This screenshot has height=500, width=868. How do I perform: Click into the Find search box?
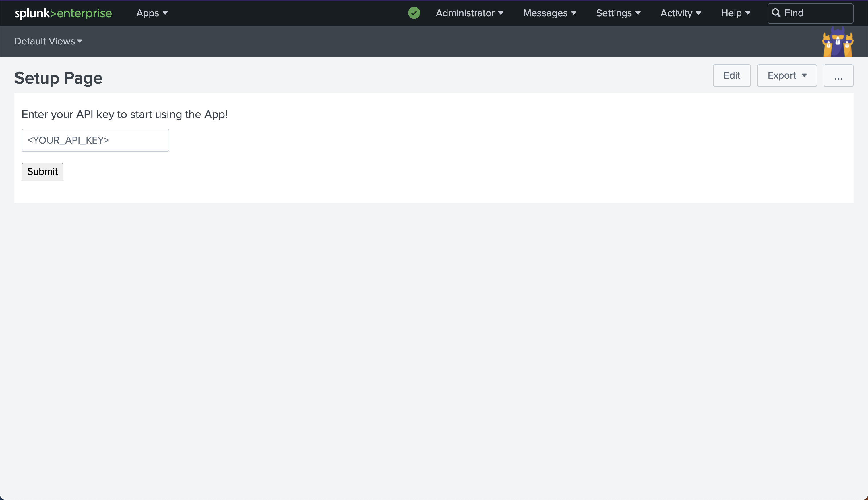(x=817, y=13)
